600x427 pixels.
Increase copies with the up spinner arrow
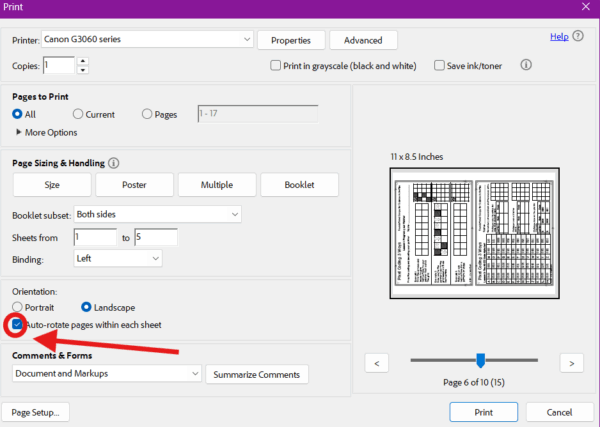pyautogui.click(x=82, y=61)
